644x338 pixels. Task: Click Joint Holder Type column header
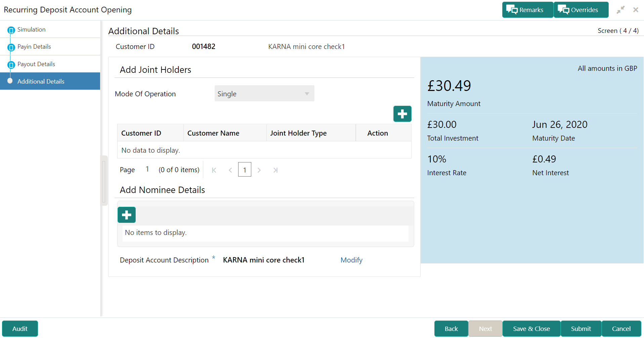[x=311, y=133]
